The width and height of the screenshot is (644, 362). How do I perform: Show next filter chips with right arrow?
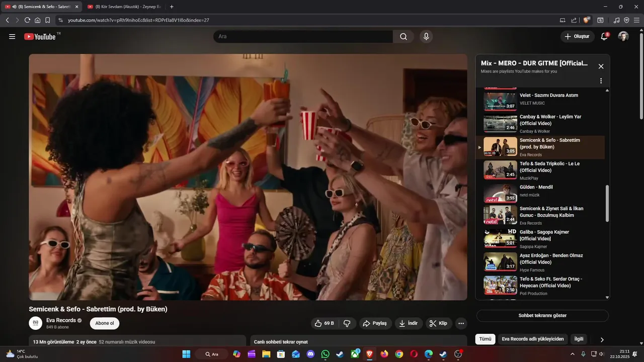(602, 339)
